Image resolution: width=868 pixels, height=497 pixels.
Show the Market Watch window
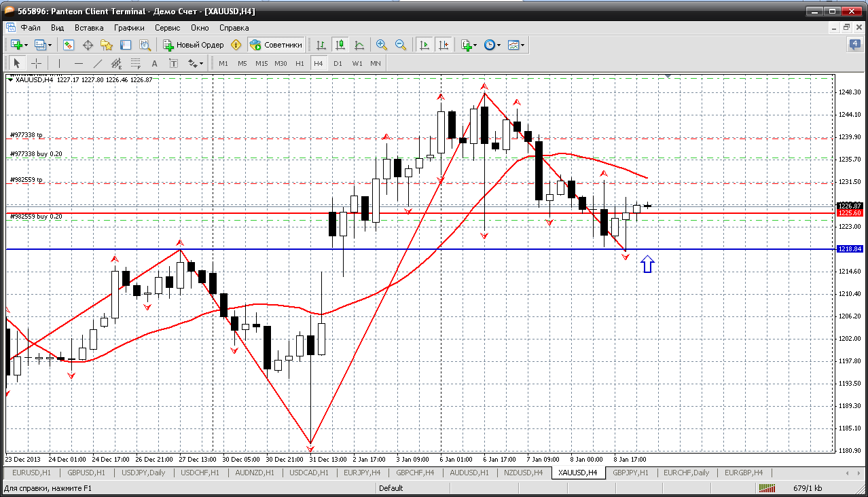pyautogui.click(x=69, y=45)
